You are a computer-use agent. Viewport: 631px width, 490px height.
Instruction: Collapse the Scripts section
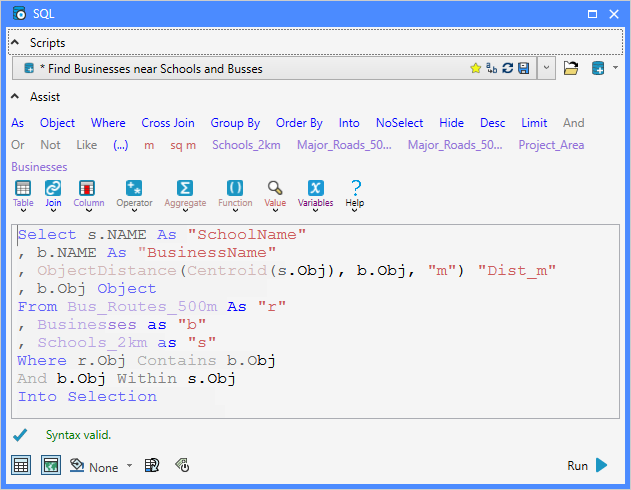(15, 42)
